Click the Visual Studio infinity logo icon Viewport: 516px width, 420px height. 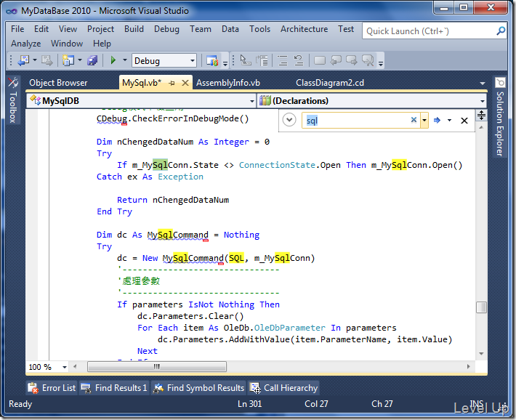click(11, 12)
